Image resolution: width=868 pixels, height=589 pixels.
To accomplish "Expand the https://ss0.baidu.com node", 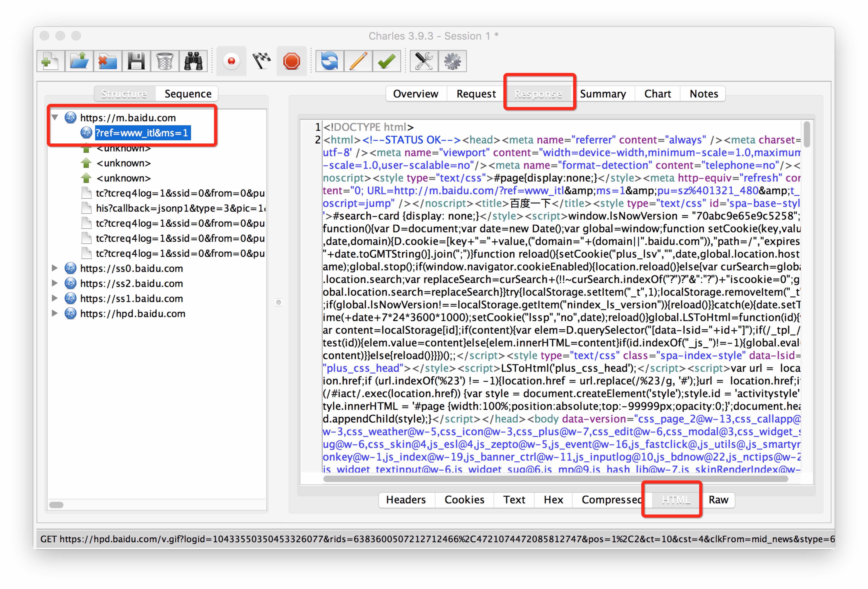I will click(54, 268).
